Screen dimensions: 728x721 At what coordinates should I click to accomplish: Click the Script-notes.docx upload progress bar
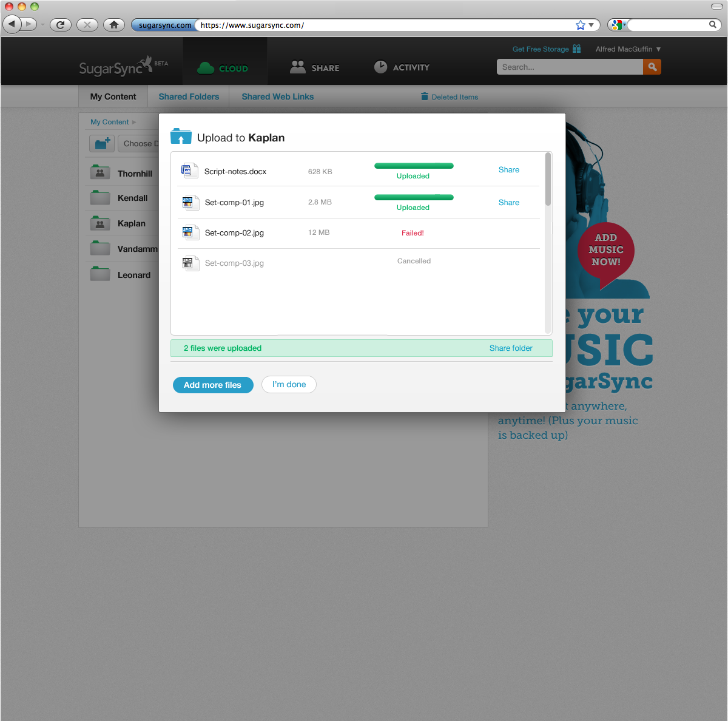click(414, 166)
